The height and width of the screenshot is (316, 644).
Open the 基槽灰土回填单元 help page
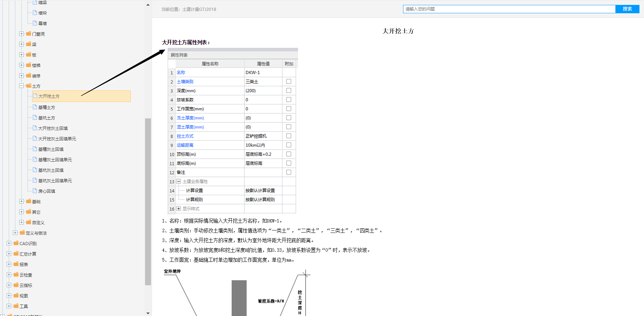coord(55,160)
